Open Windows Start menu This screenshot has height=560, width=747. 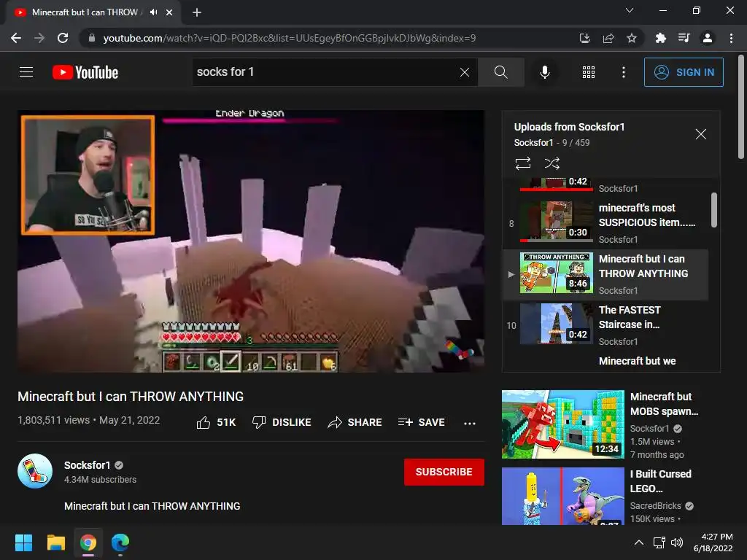point(23,542)
